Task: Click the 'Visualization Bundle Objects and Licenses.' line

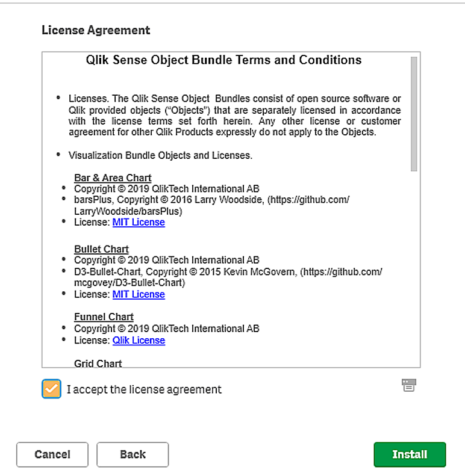Action: click(160, 155)
